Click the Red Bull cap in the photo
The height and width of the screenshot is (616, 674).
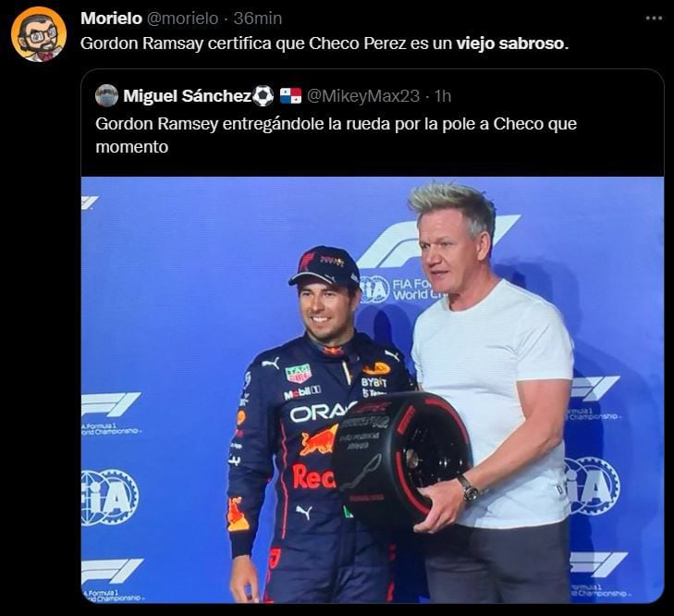point(325,265)
